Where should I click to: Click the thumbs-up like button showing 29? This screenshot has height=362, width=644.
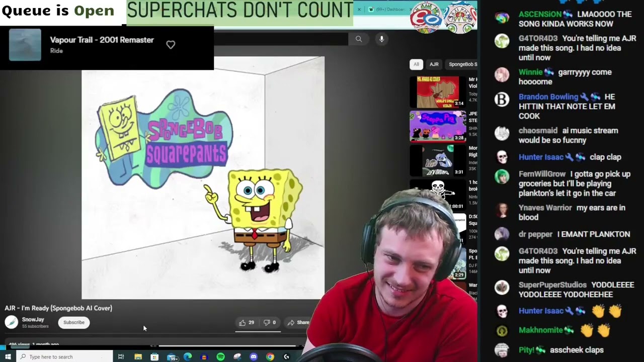point(247,322)
